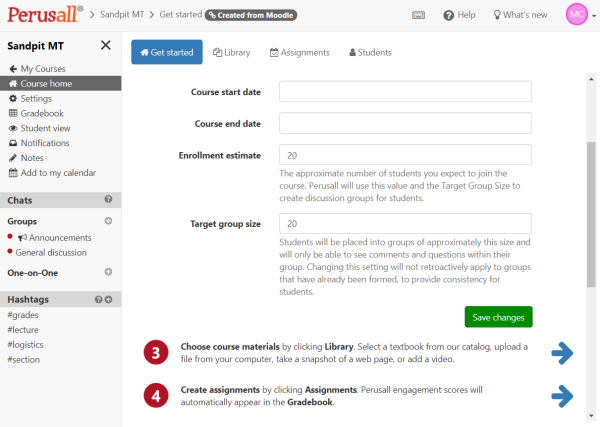Switch to the Assignments tab
The height and width of the screenshot is (427, 600).
click(300, 52)
